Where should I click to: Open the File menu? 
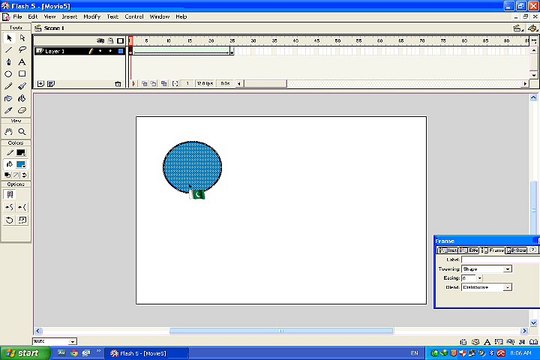point(17,17)
